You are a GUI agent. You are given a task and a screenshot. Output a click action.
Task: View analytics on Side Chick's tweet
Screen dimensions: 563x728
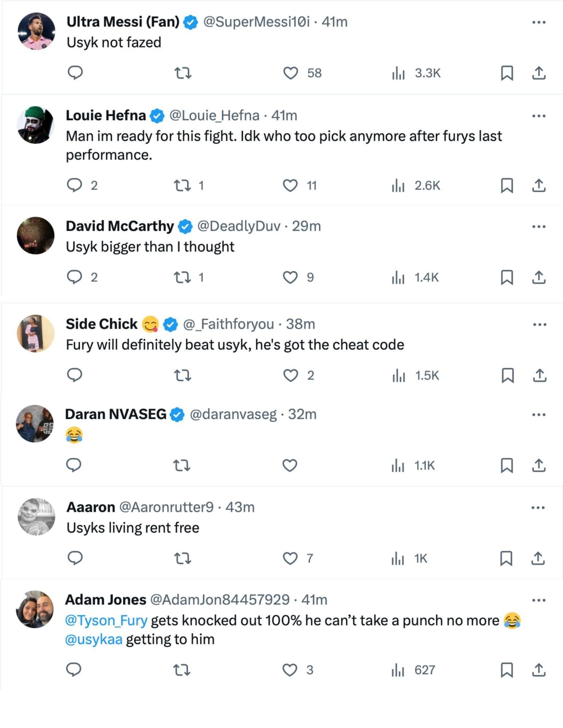416,375
